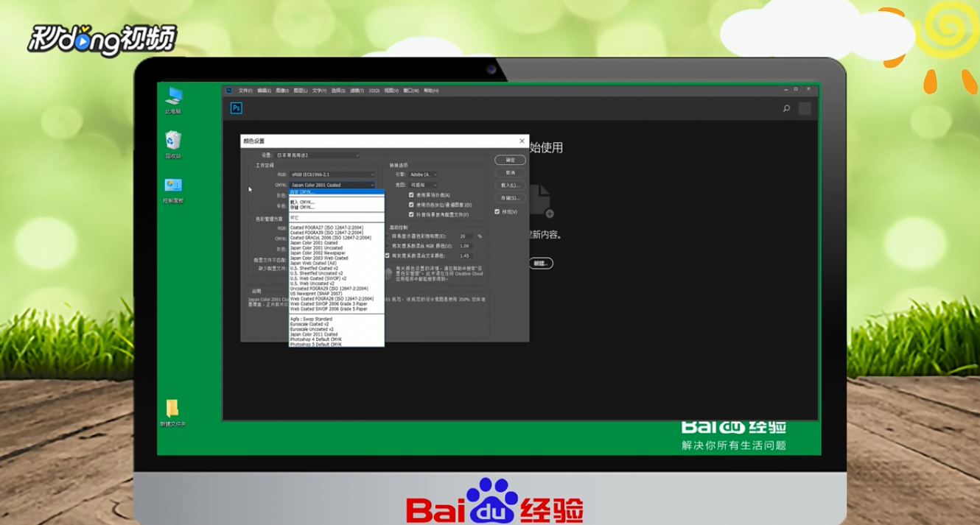
Task: Open the 文件(F) menu
Action: coord(245,91)
